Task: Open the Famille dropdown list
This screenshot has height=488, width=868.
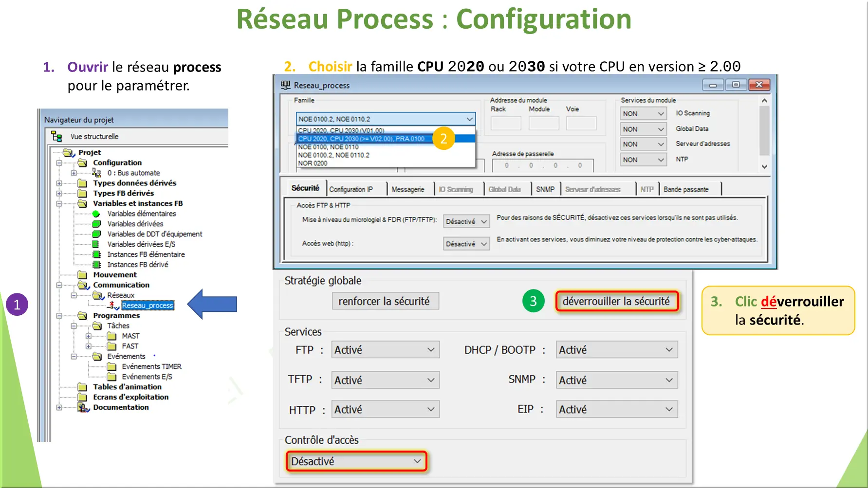Action: click(469, 119)
